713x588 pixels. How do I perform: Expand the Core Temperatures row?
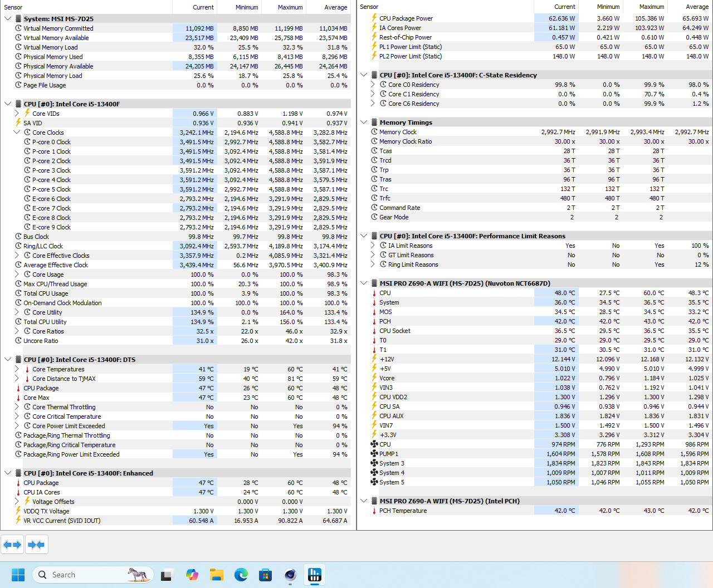coord(17,369)
